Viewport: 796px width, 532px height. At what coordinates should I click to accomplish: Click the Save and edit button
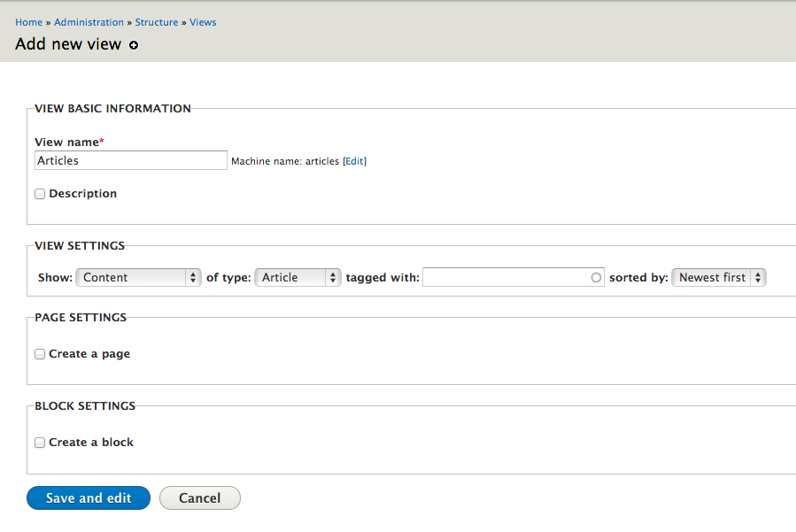pos(89,498)
